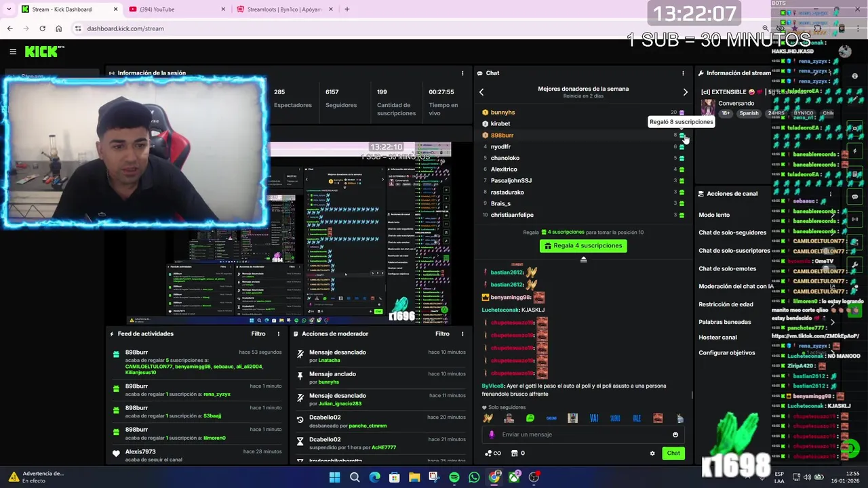Screen dimensions: 868x488
Task: Select chanoloko in the top donors list
Action: [505, 158]
